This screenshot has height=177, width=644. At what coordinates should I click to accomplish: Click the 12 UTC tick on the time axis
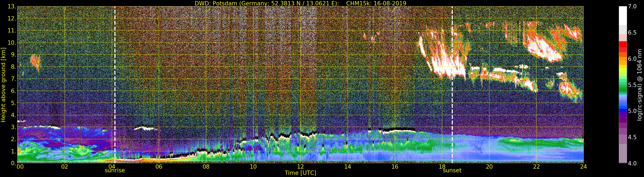[300, 167]
